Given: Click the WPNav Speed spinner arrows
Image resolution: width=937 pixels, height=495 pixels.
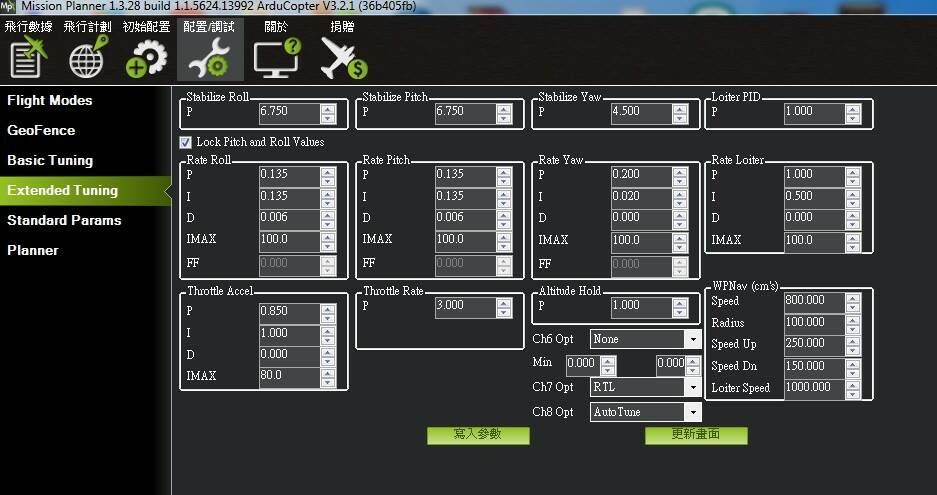Looking at the screenshot, I should [853, 302].
